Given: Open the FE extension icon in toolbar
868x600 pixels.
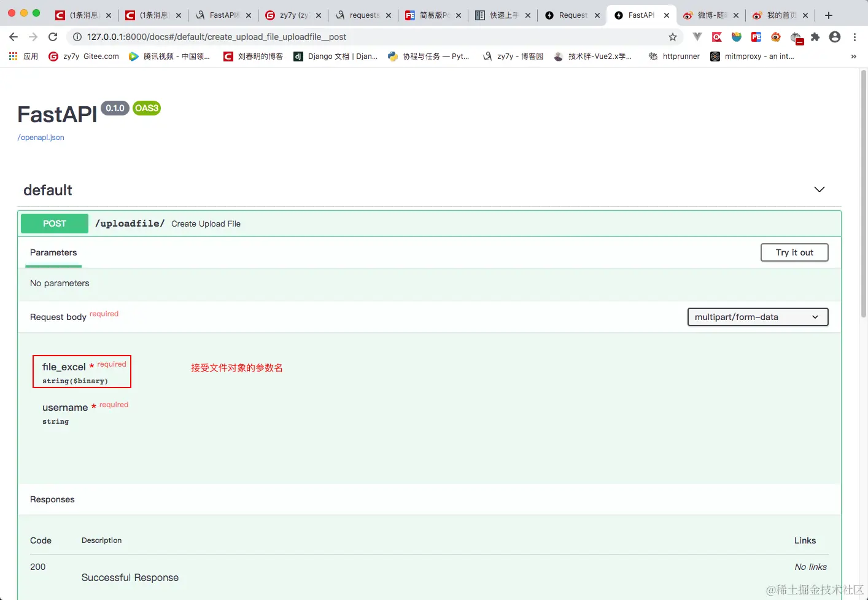Looking at the screenshot, I should click(755, 36).
